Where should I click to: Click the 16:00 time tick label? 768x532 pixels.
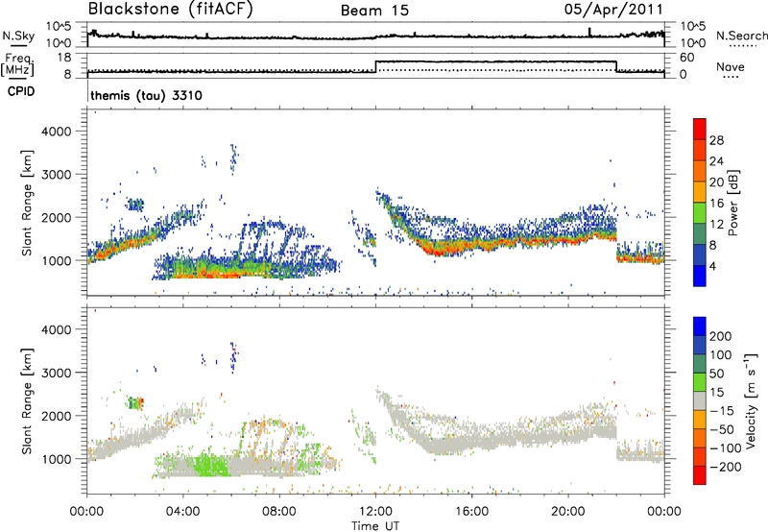click(x=471, y=512)
